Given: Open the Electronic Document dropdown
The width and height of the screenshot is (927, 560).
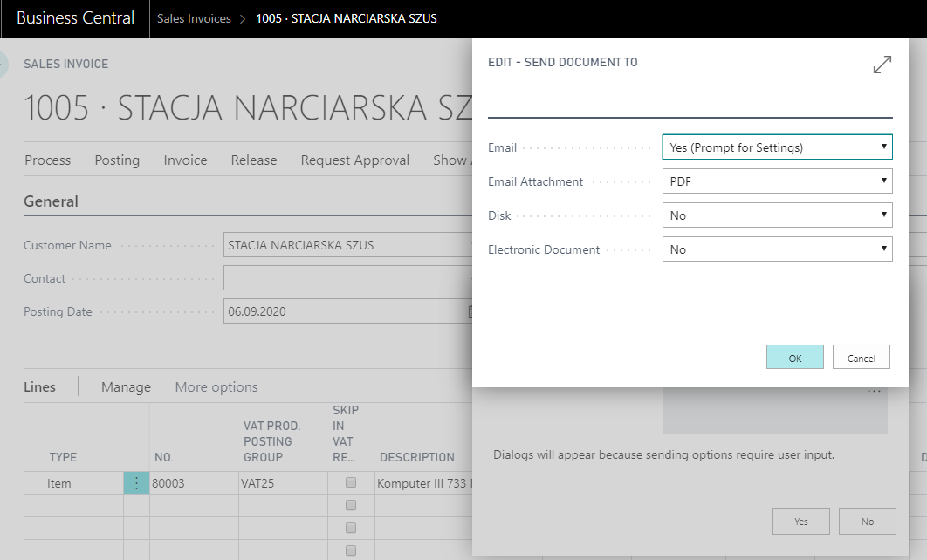Looking at the screenshot, I should pyautogui.click(x=777, y=249).
